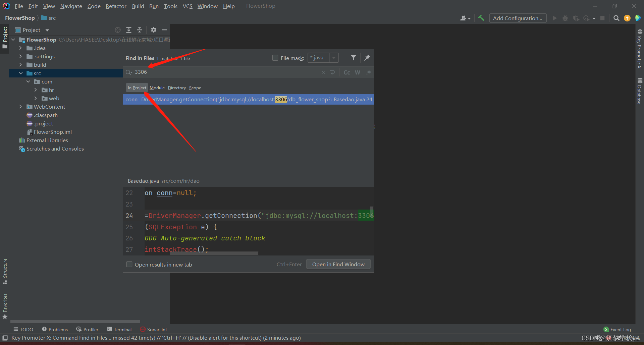644x345 pixels.
Task: Click Expand All icon in Project panel
Action: point(129,30)
